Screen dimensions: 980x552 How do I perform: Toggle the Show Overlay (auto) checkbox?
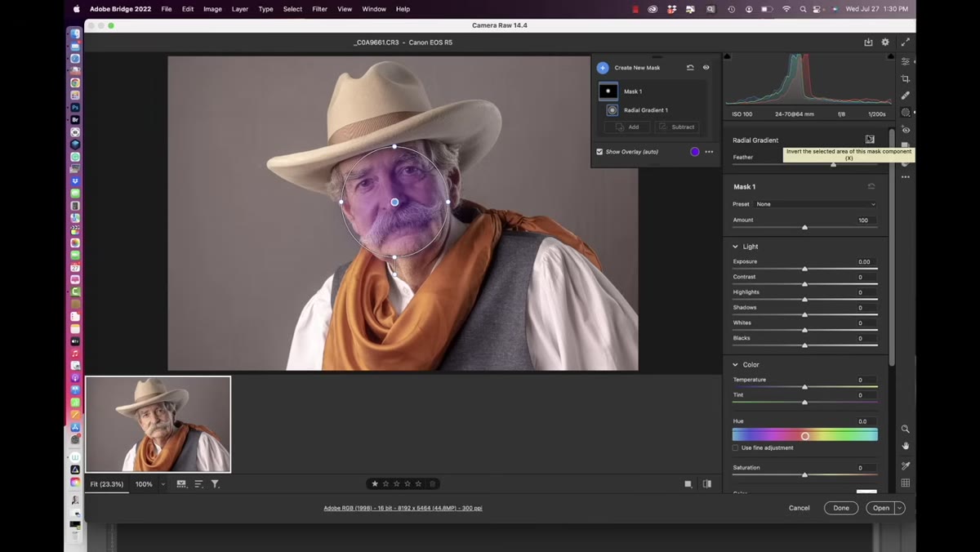point(599,152)
